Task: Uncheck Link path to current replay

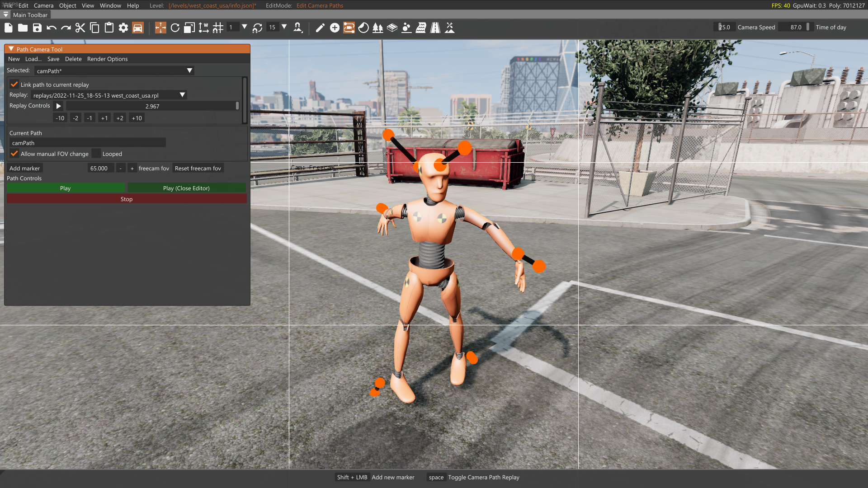Action: 14,84
